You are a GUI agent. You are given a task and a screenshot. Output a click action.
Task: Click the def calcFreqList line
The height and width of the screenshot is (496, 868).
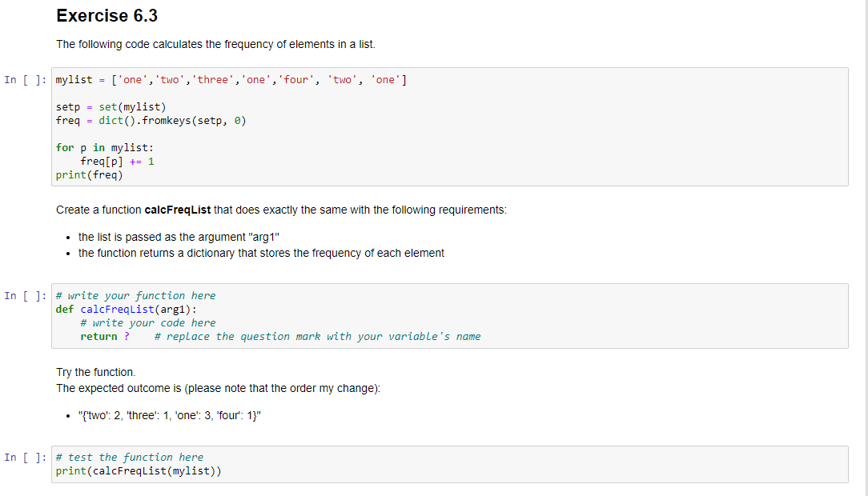pos(128,309)
